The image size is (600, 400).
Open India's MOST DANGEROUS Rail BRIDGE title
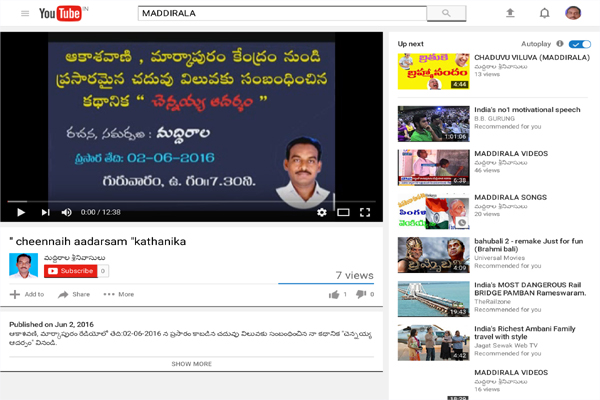pos(530,289)
